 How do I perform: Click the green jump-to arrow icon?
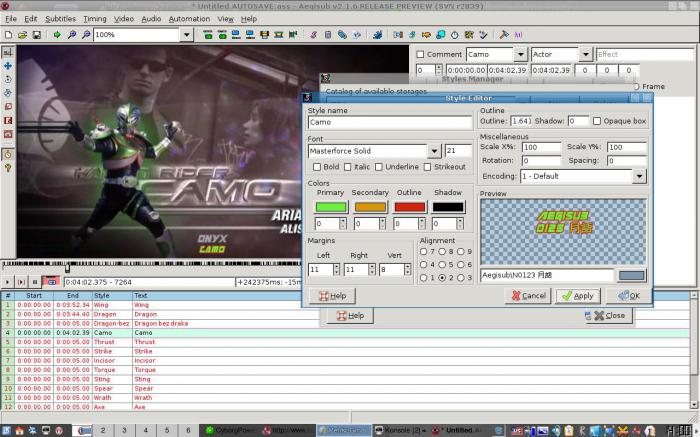(x=57, y=34)
